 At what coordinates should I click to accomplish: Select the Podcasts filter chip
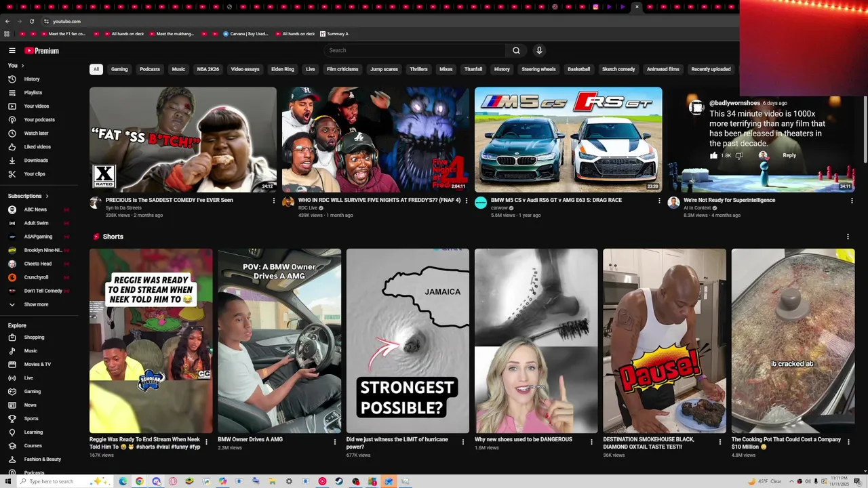150,69
